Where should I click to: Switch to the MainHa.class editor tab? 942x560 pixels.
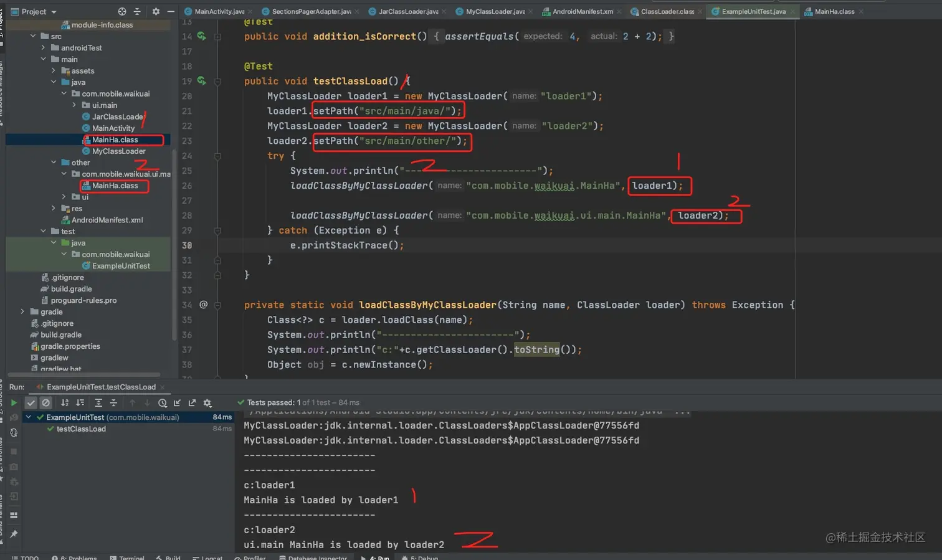pos(834,11)
